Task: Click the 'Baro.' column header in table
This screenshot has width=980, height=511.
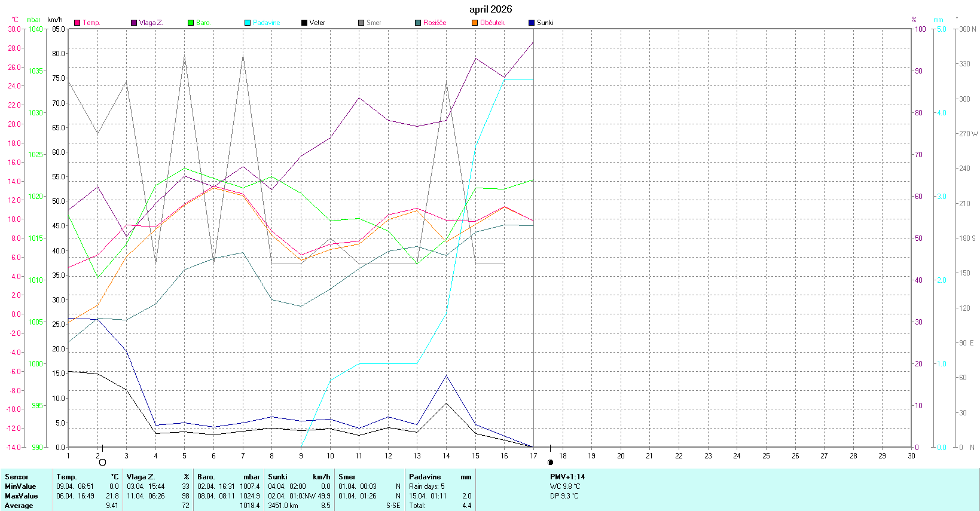Action: [206, 477]
